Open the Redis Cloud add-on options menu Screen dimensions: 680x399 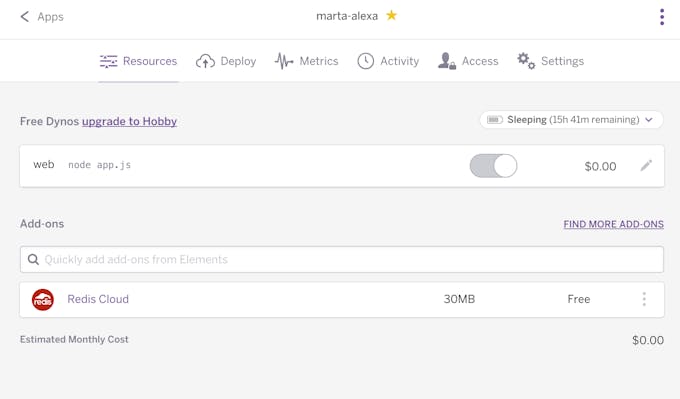(x=644, y=299)
